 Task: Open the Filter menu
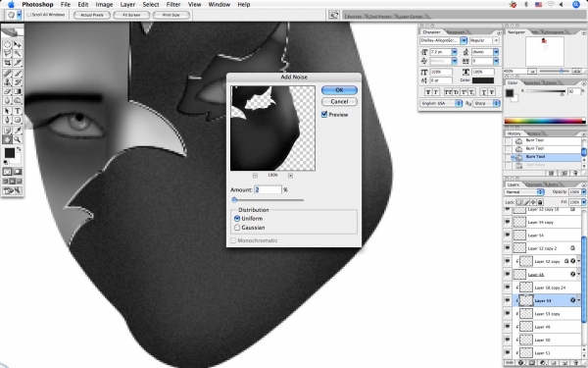coord(173,5)
